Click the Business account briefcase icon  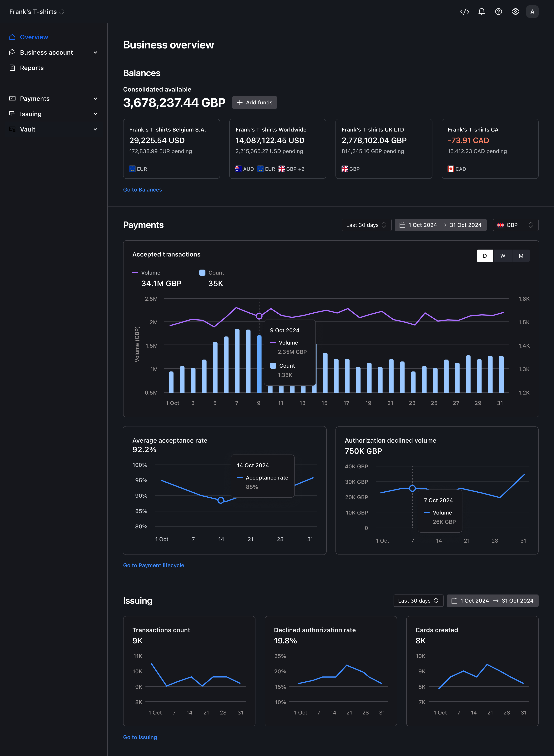pyautogui.click(x=13, y=53)
